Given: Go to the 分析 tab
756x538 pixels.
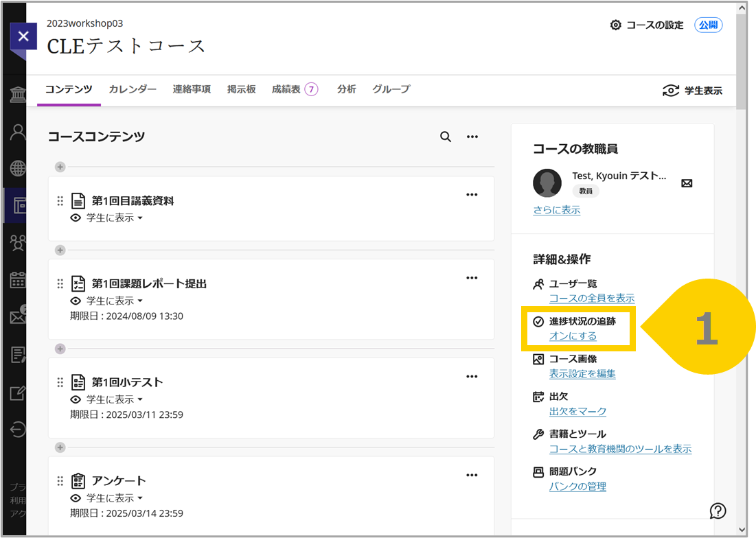Looking at the screenshot, I should point(346,89).
